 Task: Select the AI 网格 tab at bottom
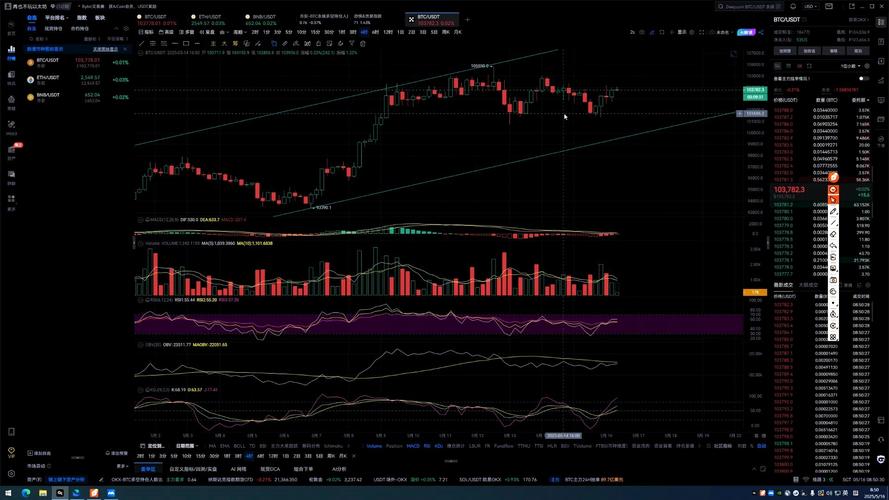238,468
